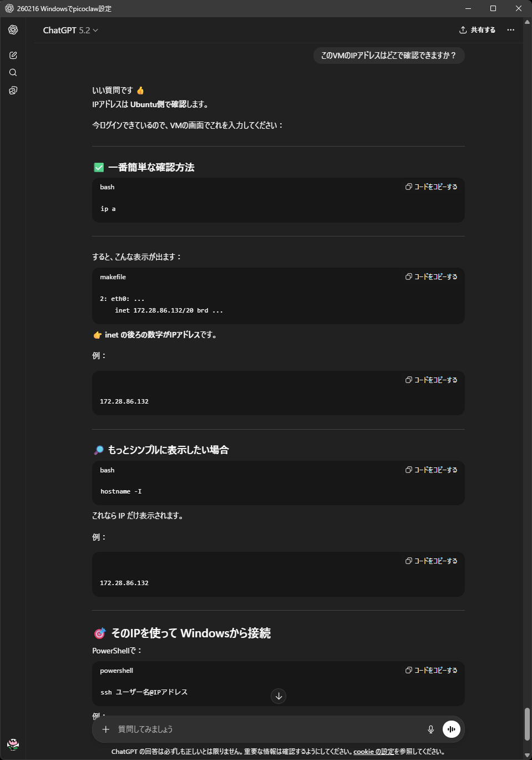532x760 pixels.
Task: Start a new chat with the compose icon
Action: coord(13,56)
